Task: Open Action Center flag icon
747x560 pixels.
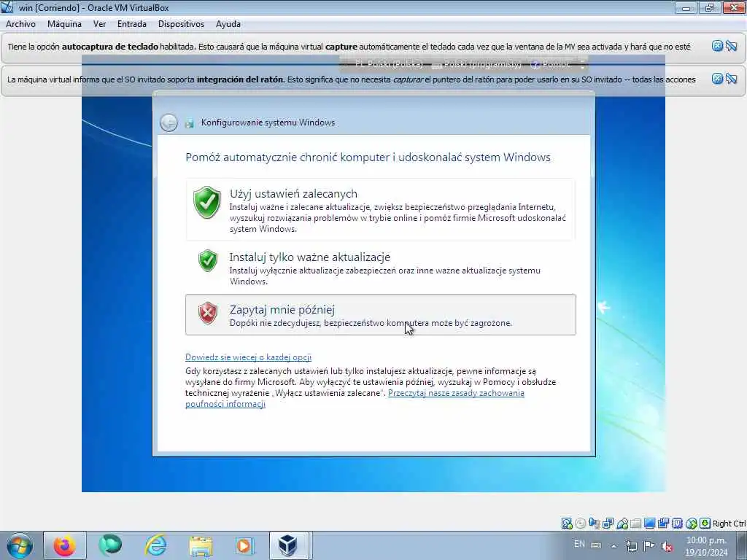Action: click(649, 545)
